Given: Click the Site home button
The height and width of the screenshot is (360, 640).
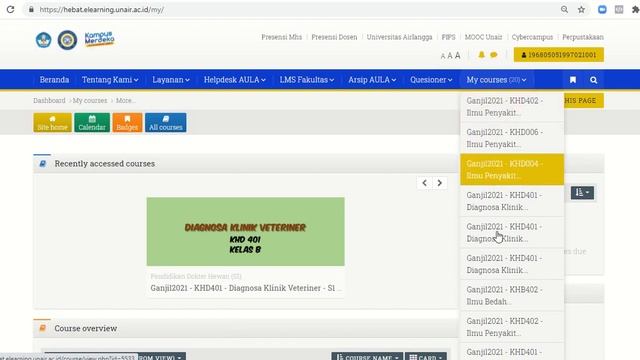Looking at the screenshot, I should (x=52, y=122).
